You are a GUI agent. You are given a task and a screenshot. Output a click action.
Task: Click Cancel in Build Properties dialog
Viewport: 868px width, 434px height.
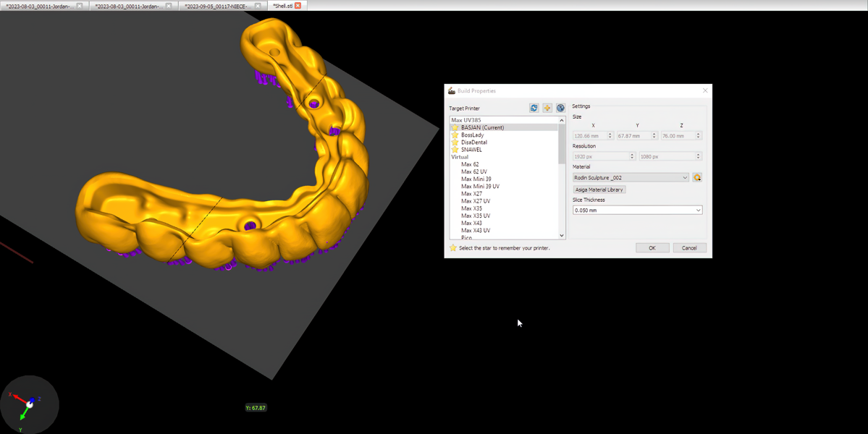[689, 248]
